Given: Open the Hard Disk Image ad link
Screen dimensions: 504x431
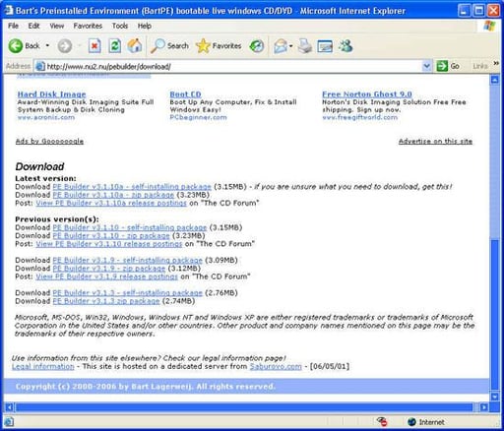Looking at the screenshot, I should [x=51, y=94].
